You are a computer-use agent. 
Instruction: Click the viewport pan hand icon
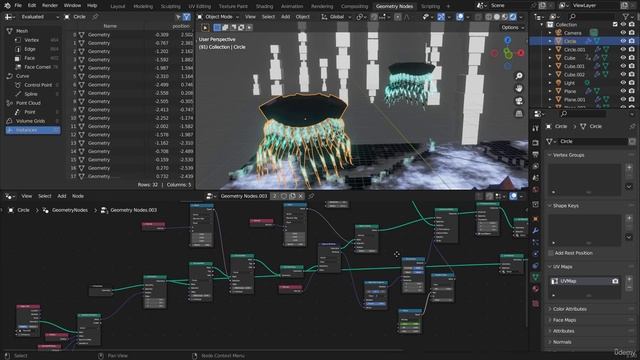(x=519, y=88)
